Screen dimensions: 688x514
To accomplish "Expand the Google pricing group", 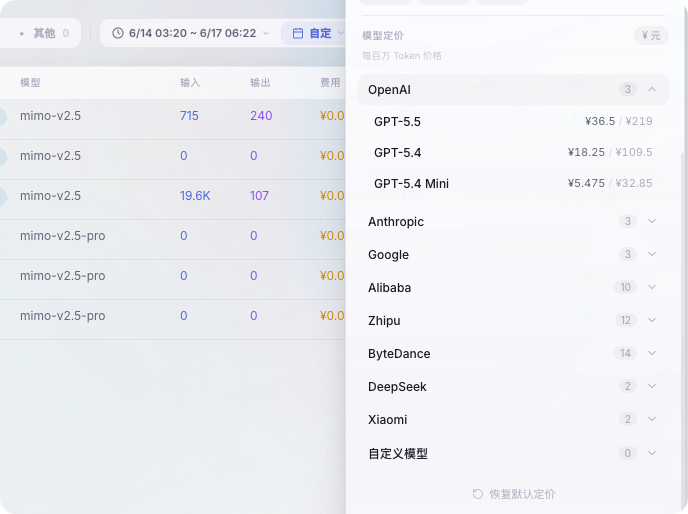I will (x=513, y=254).
